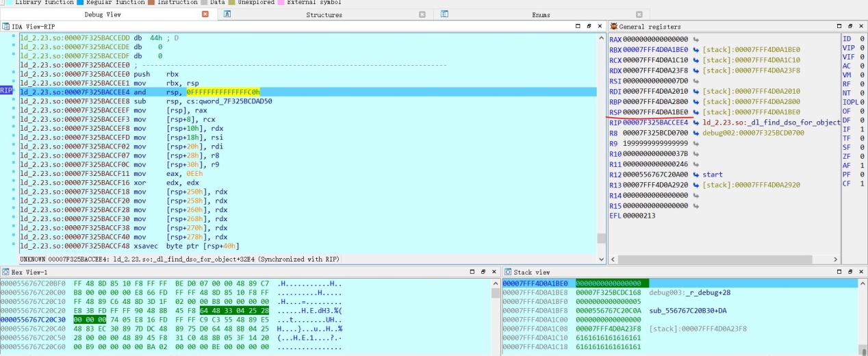Image resolution: width=868 pixels, height=356 pixels.
Task: Click the RIP marker in the gutter
Action: point(6,90)
